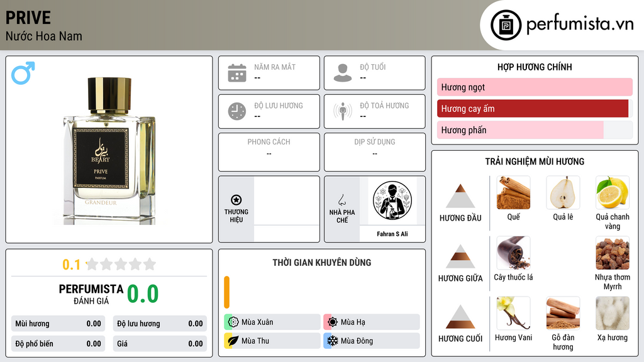Click the Mùa Xuân season label
Viewport: 644px width, 362px height.
click(257, 322)
